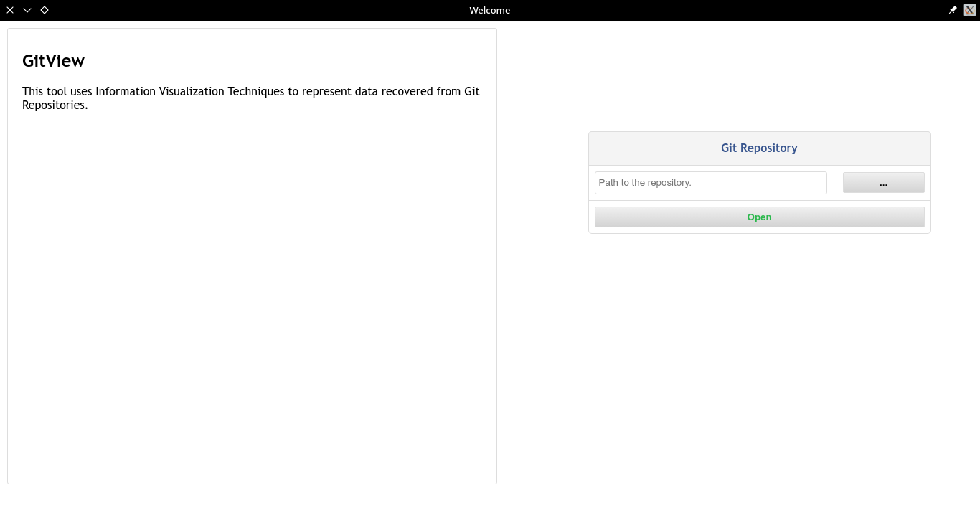Click the Git Repository panel header
980x528 pixels.
759,148
